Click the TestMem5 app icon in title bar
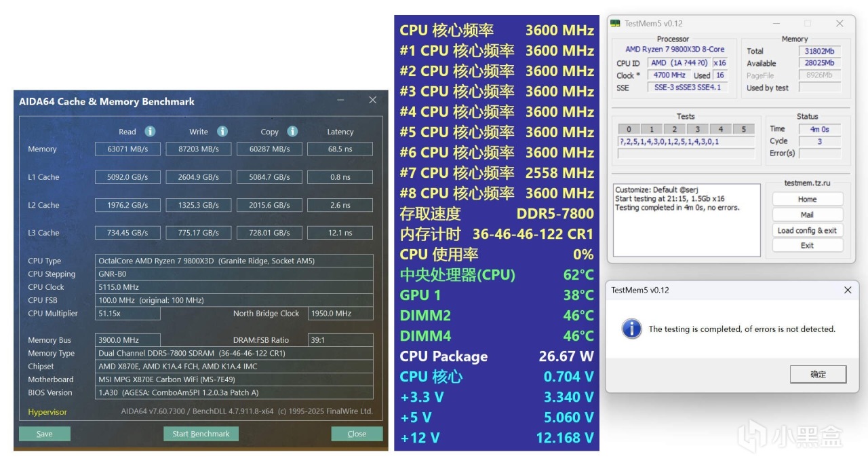Viewport: 868px width, 465px height. coord(615,23)
